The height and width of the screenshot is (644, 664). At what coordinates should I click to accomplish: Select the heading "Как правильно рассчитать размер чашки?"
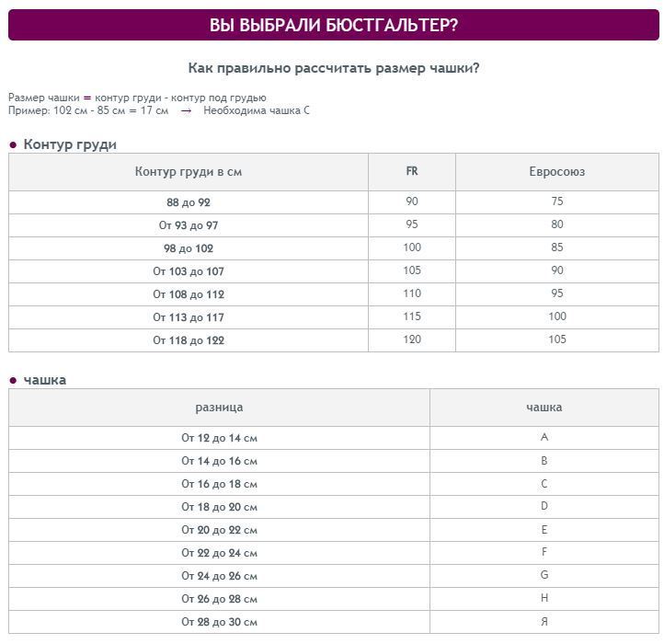[x=333, y=68]
